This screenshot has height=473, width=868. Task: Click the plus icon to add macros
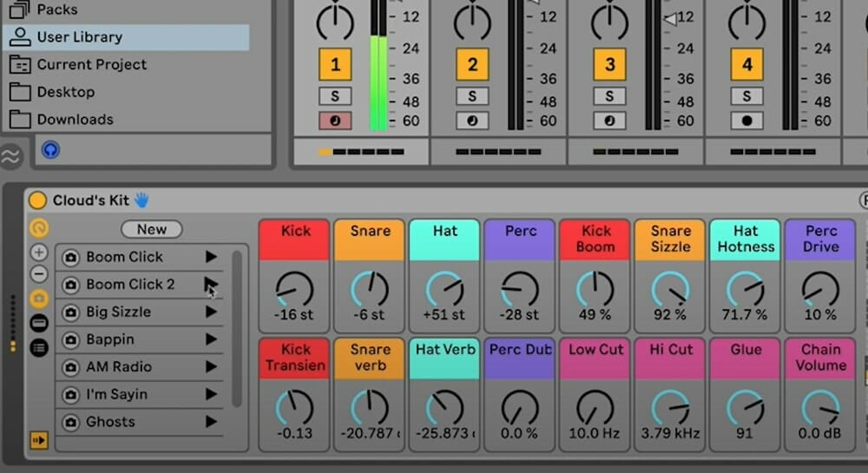39,253
